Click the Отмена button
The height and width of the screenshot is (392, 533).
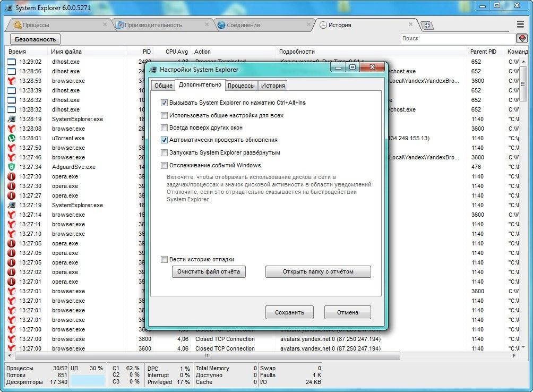click(x=347, y=312)
